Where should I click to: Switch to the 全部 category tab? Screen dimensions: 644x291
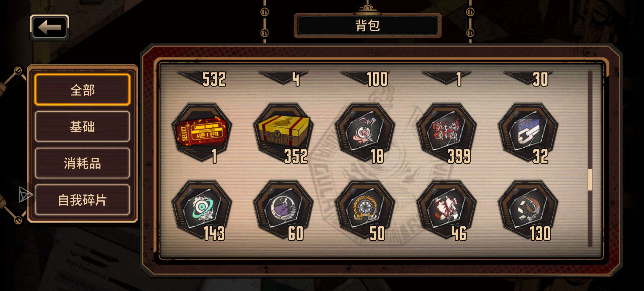pos(83,90)
